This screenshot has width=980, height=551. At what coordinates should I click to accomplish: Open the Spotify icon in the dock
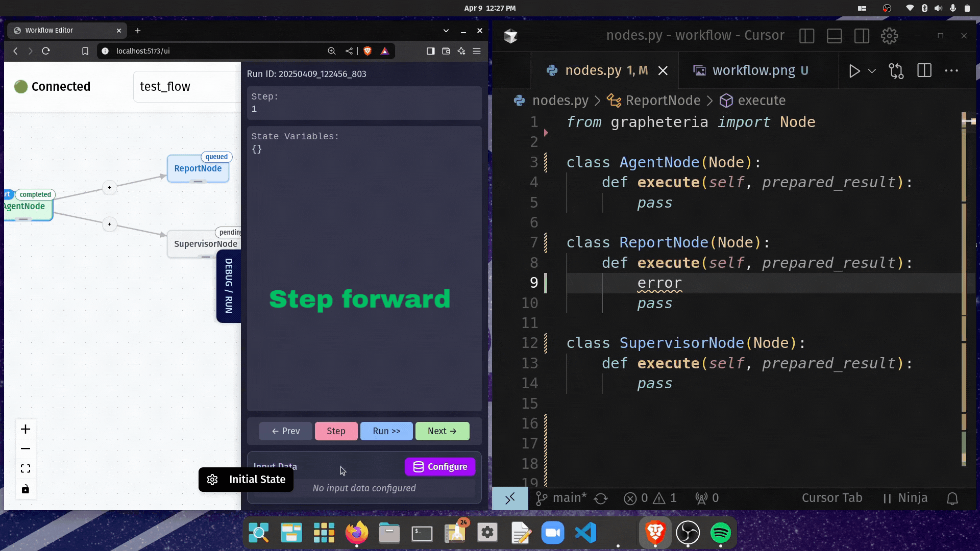click(720, 533)
